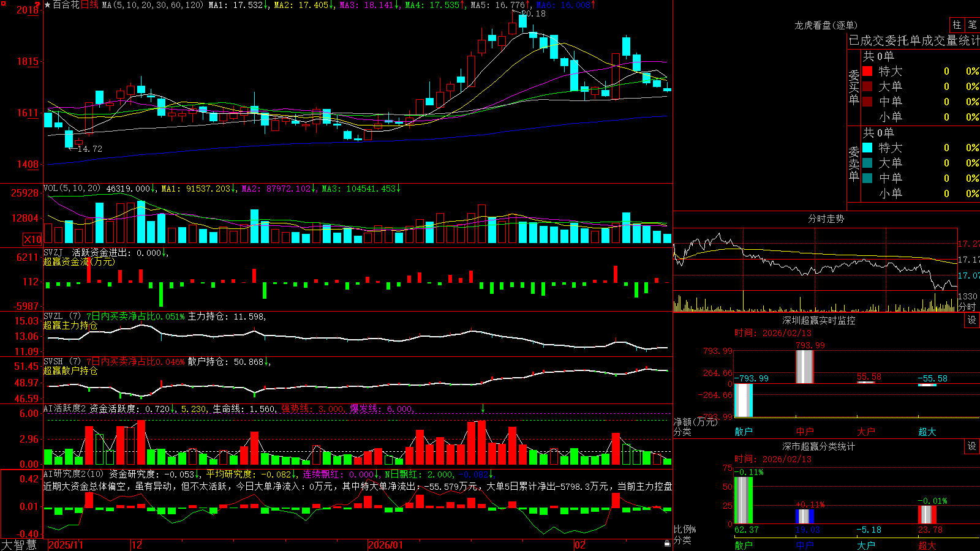Click the teal 中单 sell-order square
This screenshot has height=551, width=980.
[867, 178]
